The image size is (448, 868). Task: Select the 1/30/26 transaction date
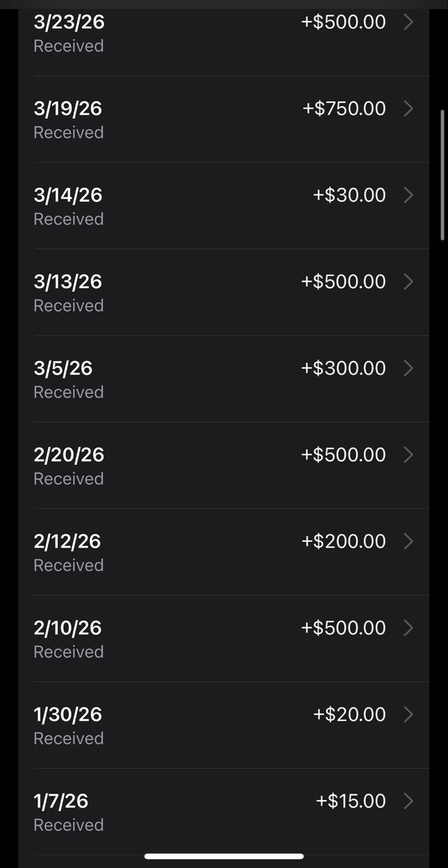(x=67, y=715)
